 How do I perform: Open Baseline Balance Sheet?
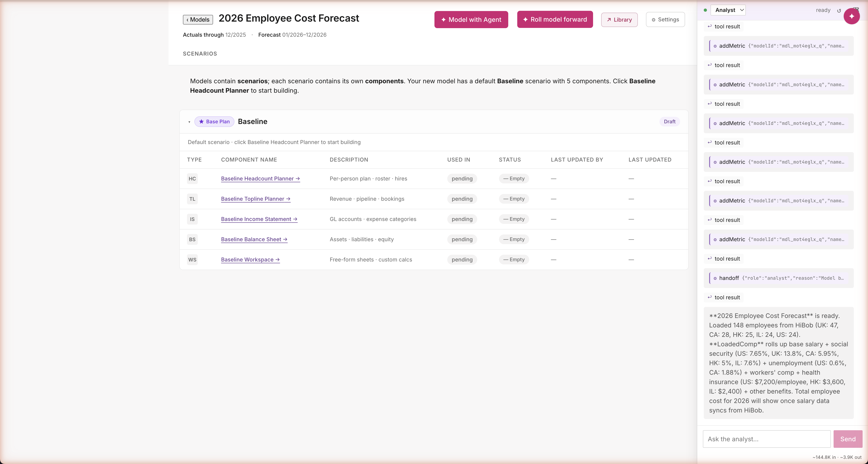254,239
